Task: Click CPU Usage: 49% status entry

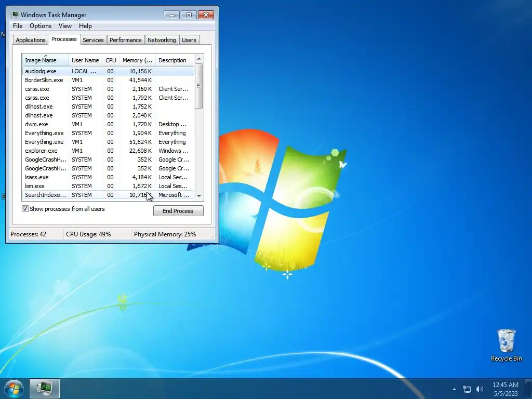Action: [88, 234]
